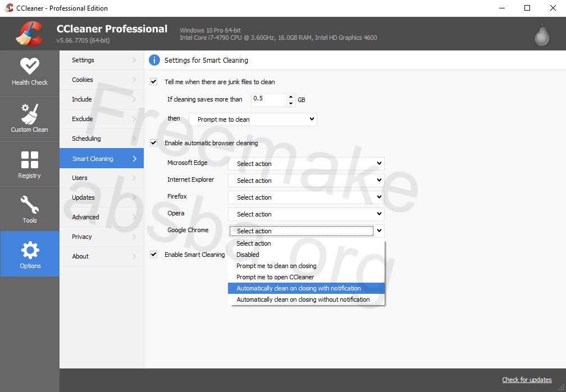
Task: Click the 'Microsoft Edge' browser label
Action: 188,163
